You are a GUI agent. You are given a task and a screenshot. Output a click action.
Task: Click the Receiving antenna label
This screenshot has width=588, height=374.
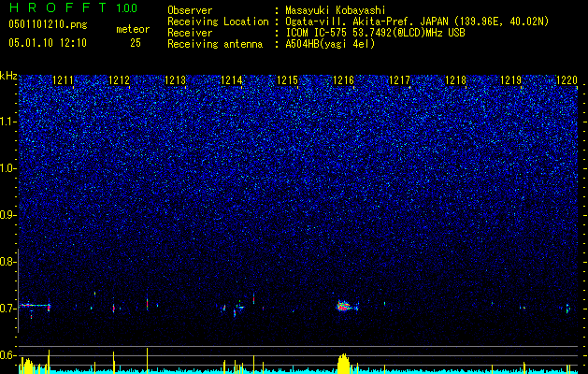point(215,44)
